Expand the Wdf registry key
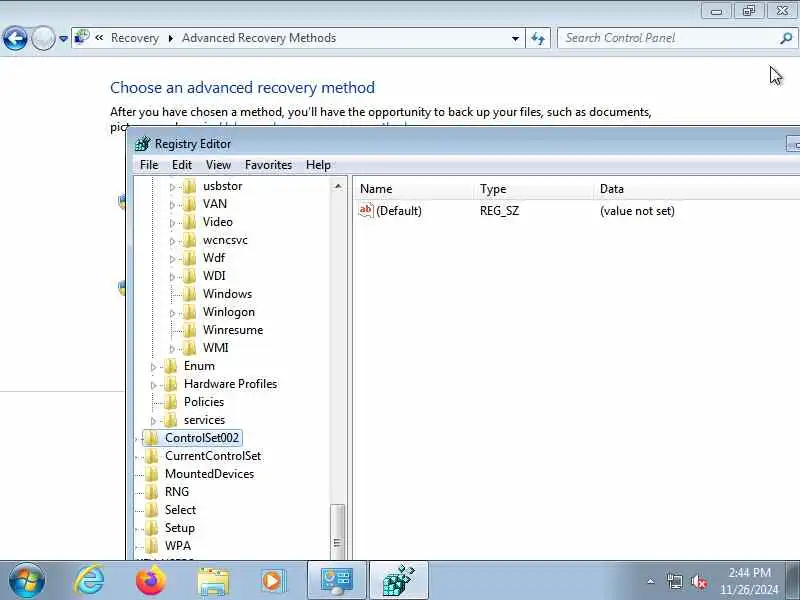Image resolution: width=800 pixels, height=600 pixels. point(172,259)
